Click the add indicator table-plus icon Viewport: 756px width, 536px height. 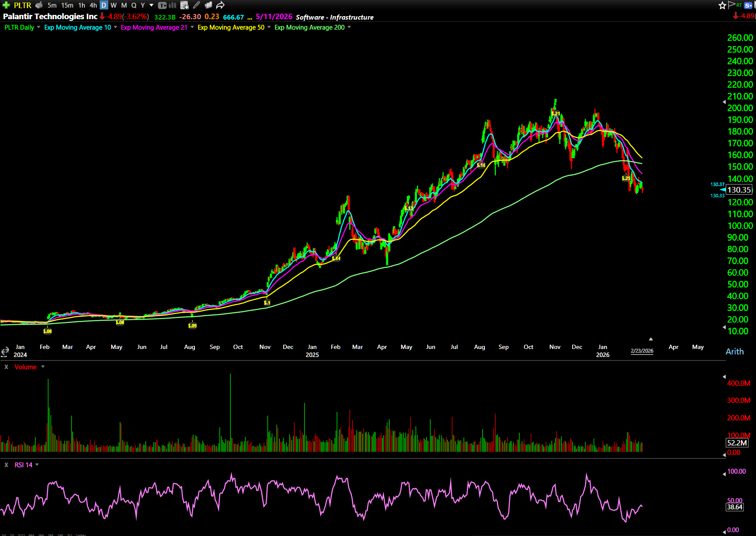[x=184, y=5]
